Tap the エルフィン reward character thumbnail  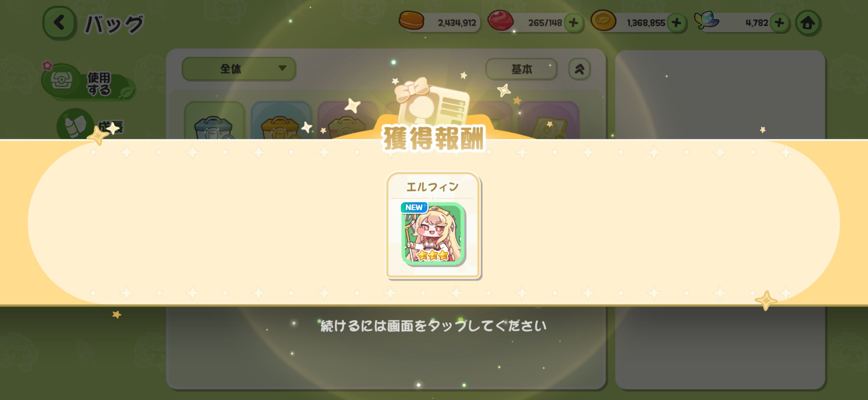point(433,233)
